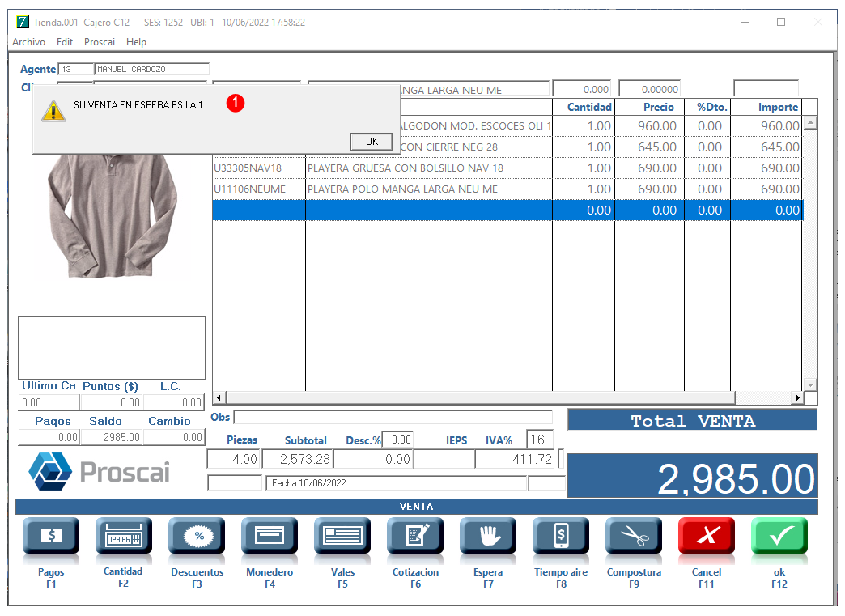Click the table's vertical scroll up arrow
Viewport: 845px width, 616px height.
[x=810, y=123]
